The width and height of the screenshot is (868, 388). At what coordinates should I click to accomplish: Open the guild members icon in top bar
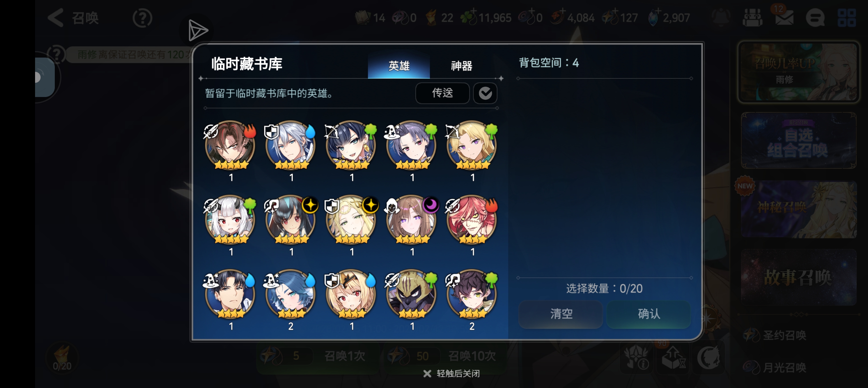pyautogui.click(x=752, y=18)
